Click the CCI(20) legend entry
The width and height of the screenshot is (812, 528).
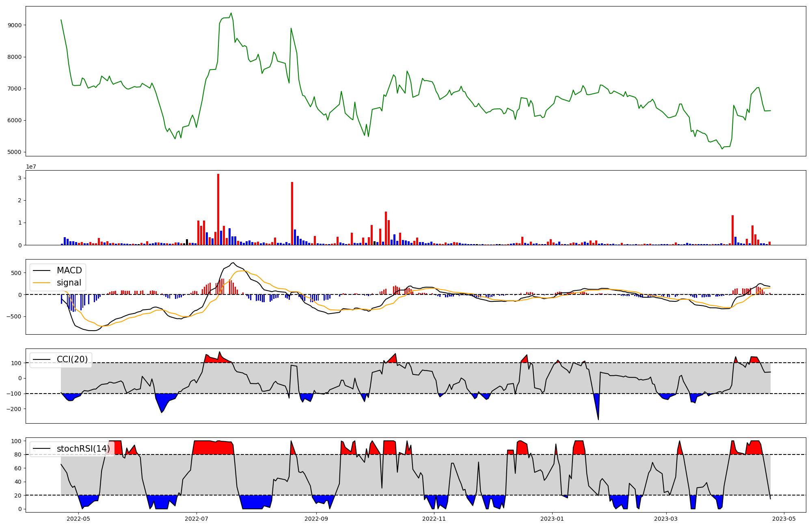72,359
